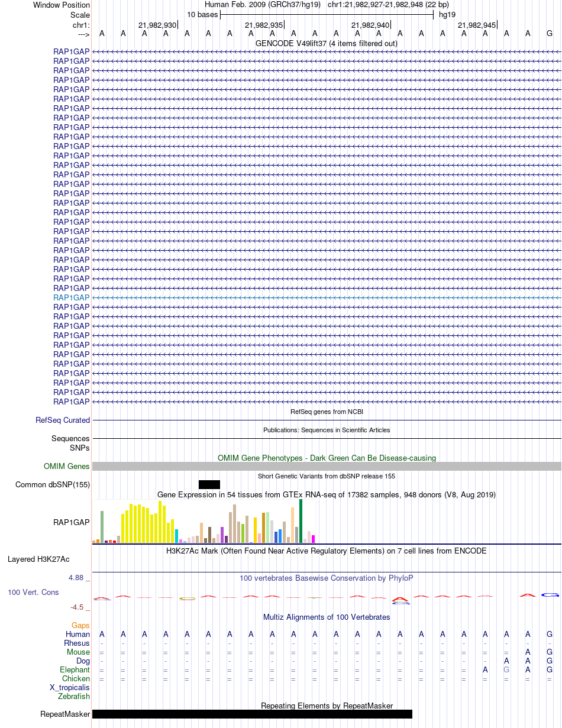Open the RepeatMasker track label
Viewport: 562px width, 728px height.
pyautogui.click(x=65, y=714)
